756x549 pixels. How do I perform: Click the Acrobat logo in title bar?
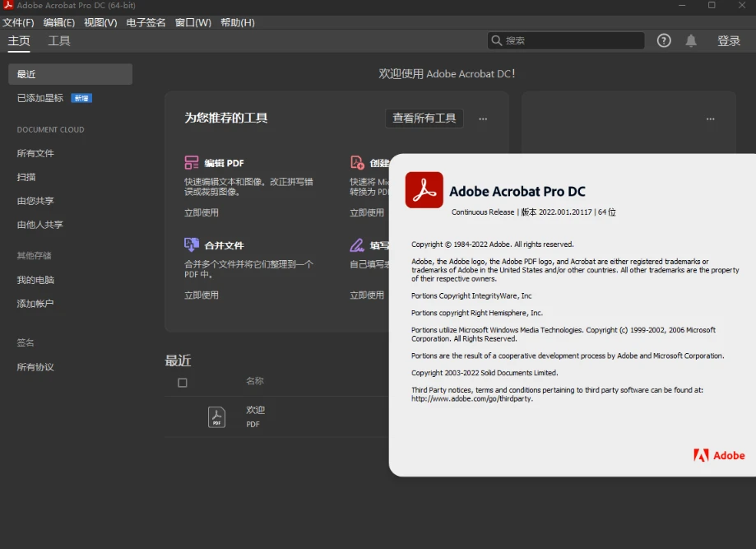[x=8, y=5]
